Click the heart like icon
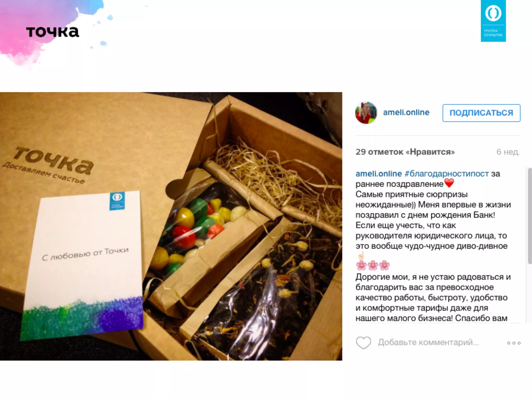The width and height of the screenshot is (532, 399). point(363,343)
